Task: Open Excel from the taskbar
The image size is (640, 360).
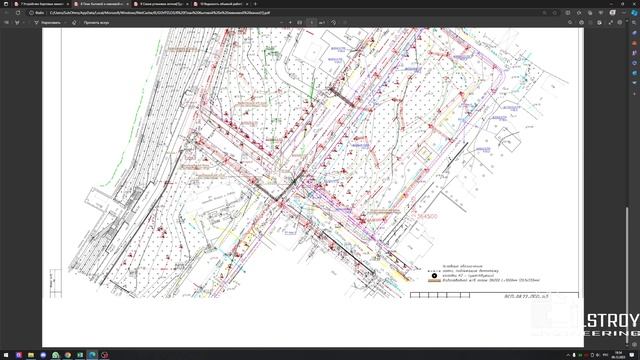Action: [80, 355]
